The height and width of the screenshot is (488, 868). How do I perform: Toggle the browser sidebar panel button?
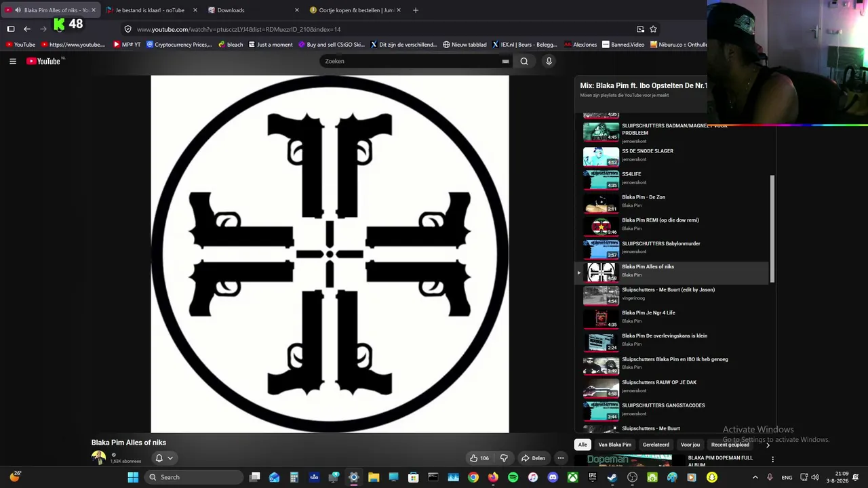pos(11,29)
